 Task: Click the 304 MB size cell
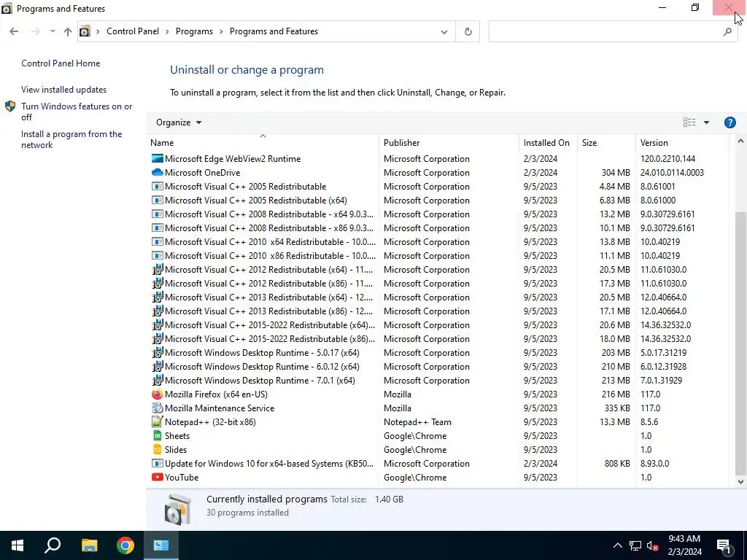click(x=616, y=172)
